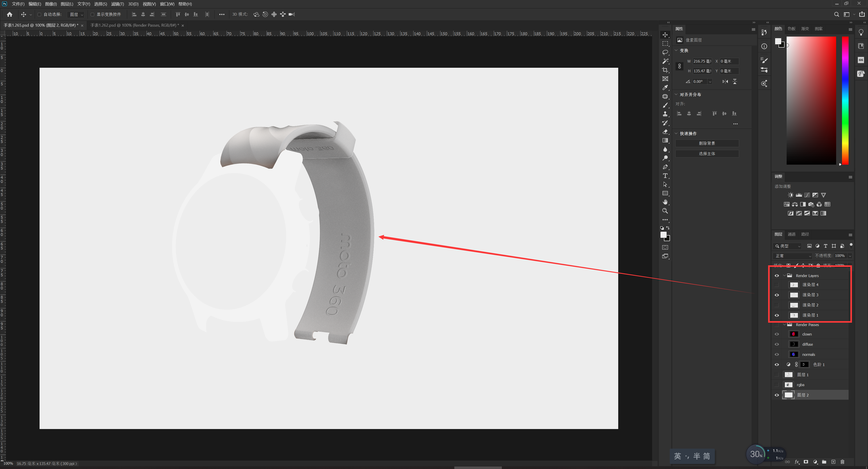Click the 删除背景 button
Viewport: 868px width, 469px height.
(x=707, y=143)
